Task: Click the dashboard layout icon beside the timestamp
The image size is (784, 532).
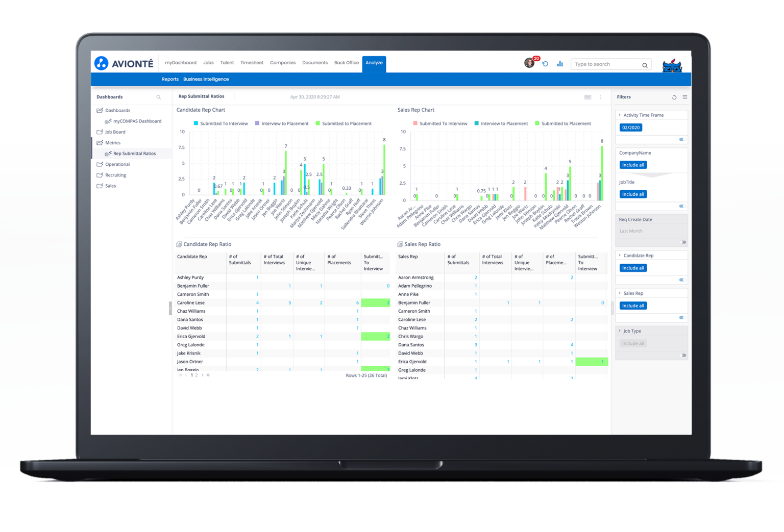Action: 587,97
